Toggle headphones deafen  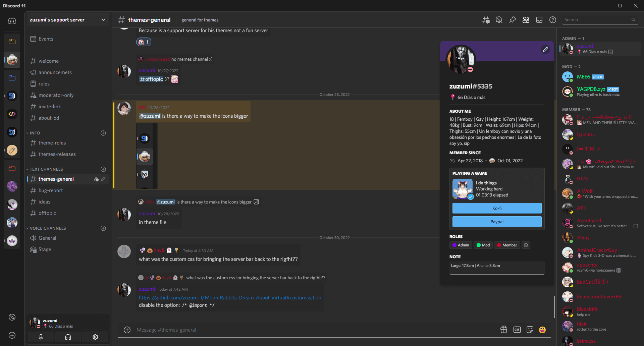click(x=68, y=337)
